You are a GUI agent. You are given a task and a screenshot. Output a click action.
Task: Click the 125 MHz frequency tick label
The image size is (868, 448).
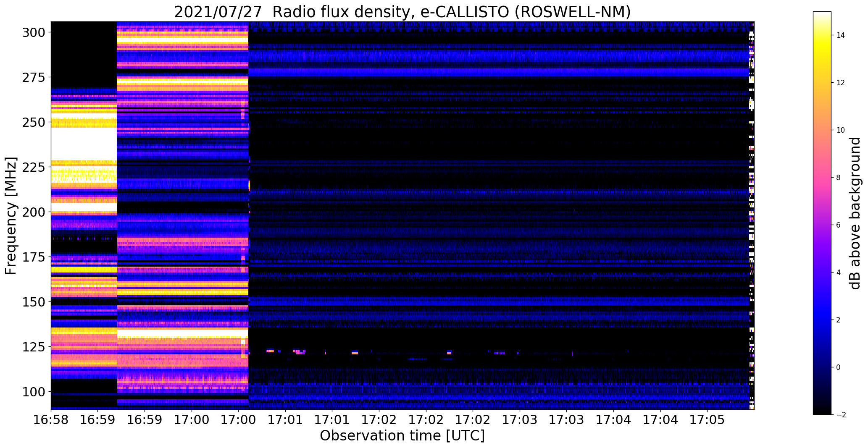[34, 347]
